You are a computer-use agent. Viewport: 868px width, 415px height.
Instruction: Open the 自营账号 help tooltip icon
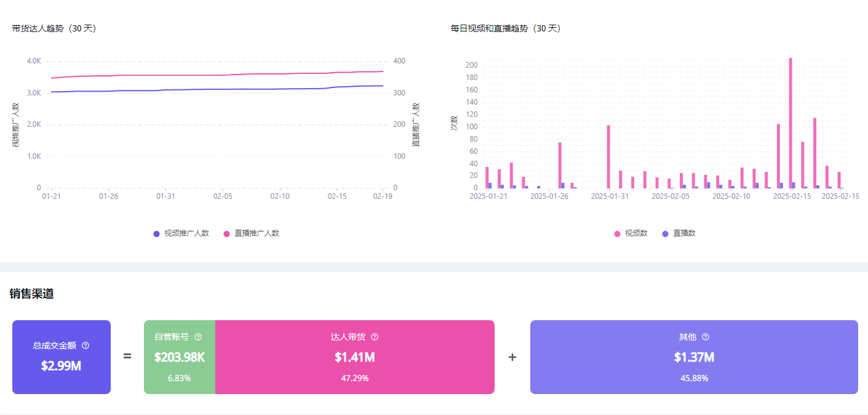[x=198, y=337]
